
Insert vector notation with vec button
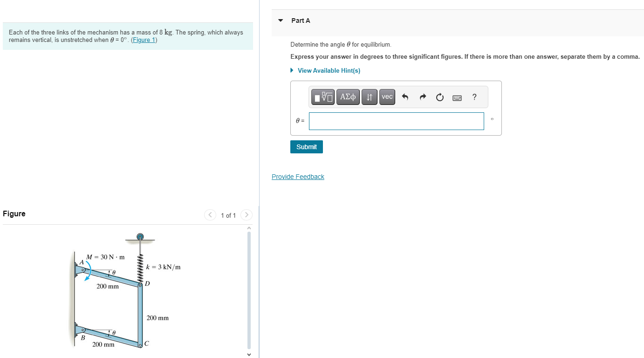tap(387, 97)
